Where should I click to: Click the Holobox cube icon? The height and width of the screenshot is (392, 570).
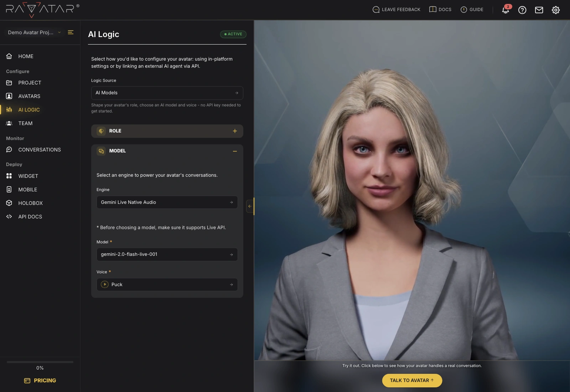pyautogui.click(x=9, y=203)
